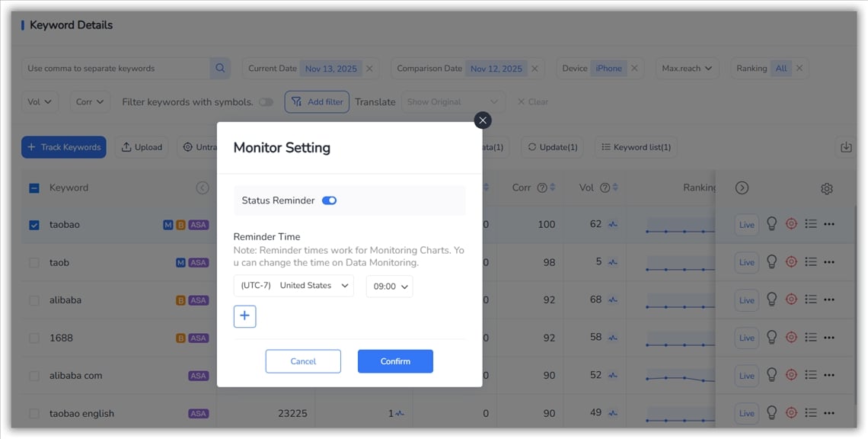The image size is (868, 439).
Task: Open the Max.reach dropdown filter
Action: click(687, 68)
